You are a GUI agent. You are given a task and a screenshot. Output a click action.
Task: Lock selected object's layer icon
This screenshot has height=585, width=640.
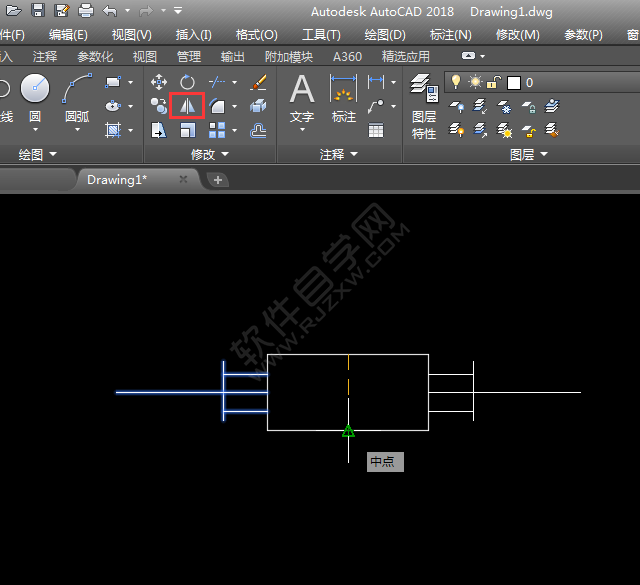pyautogui.click(x=529, y=107)
